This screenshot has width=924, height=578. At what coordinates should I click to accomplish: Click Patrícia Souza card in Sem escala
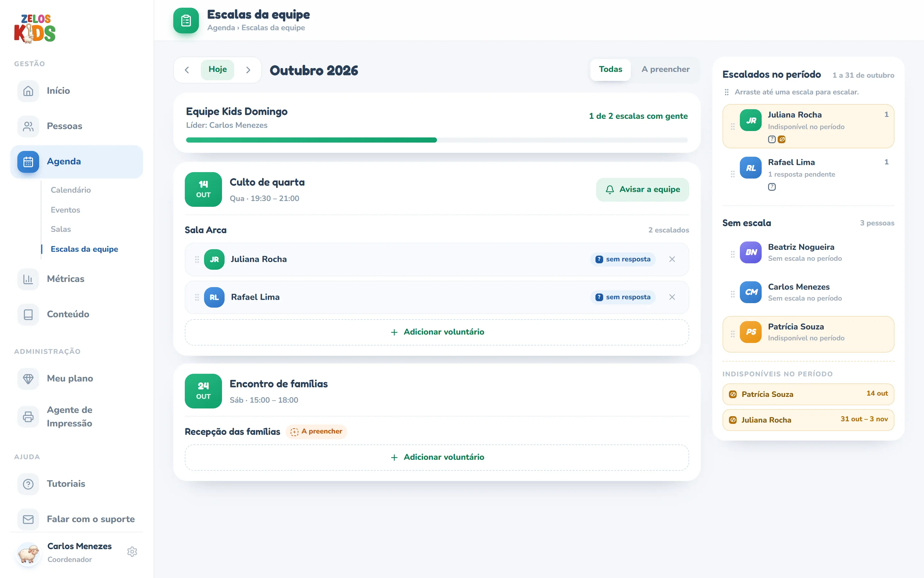pos(808,334)
